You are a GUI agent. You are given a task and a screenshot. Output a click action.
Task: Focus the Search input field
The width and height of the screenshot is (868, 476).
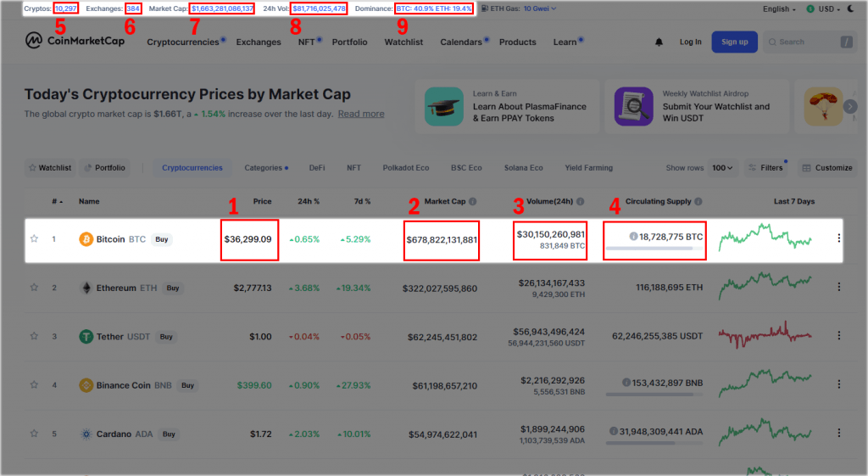[x=808, y=42]
